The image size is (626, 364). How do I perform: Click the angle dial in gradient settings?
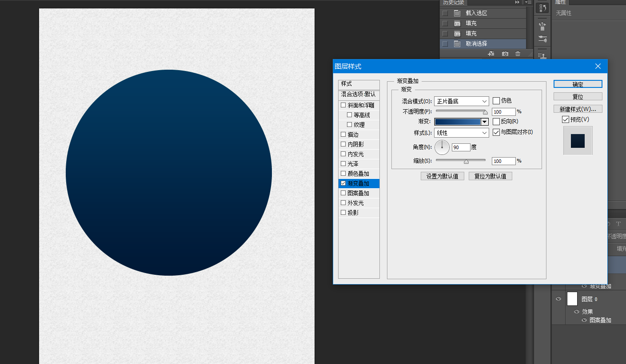pyautogui.click(x=442, y=147)
